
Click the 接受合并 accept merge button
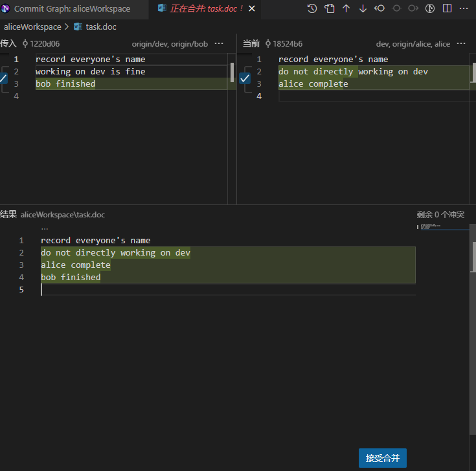tap(382, 458)
